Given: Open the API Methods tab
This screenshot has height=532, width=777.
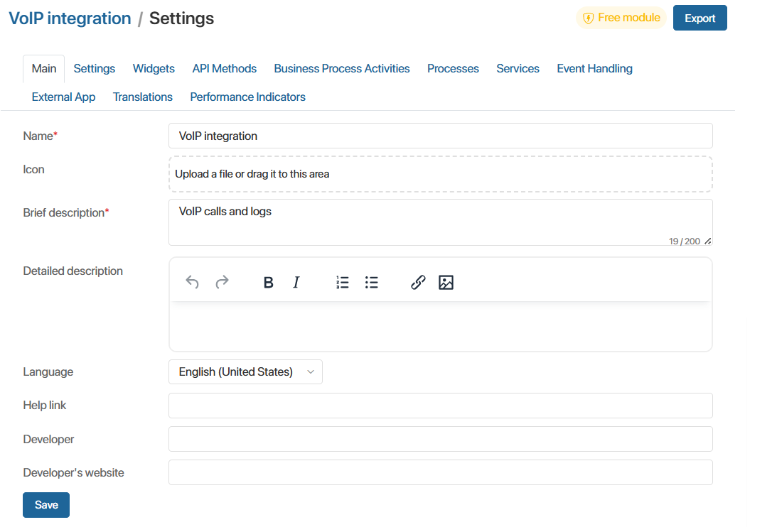Looking at the screenshot, I should (224, 69).
